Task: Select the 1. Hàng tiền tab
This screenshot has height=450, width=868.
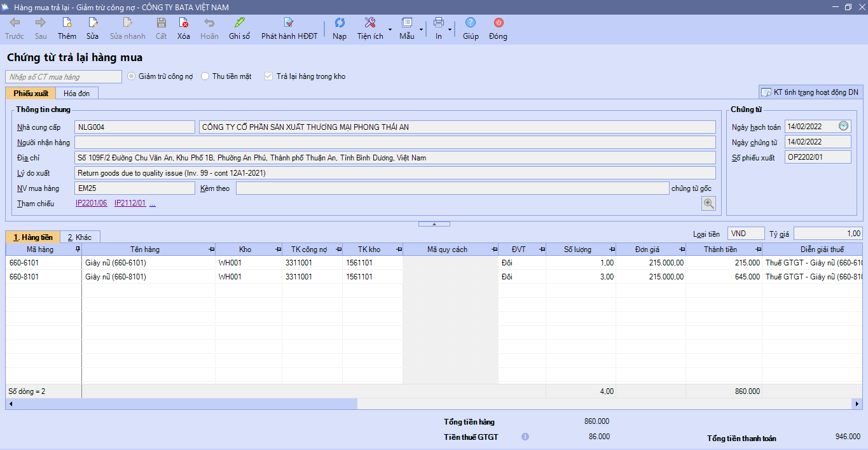Action: point(33,237)
